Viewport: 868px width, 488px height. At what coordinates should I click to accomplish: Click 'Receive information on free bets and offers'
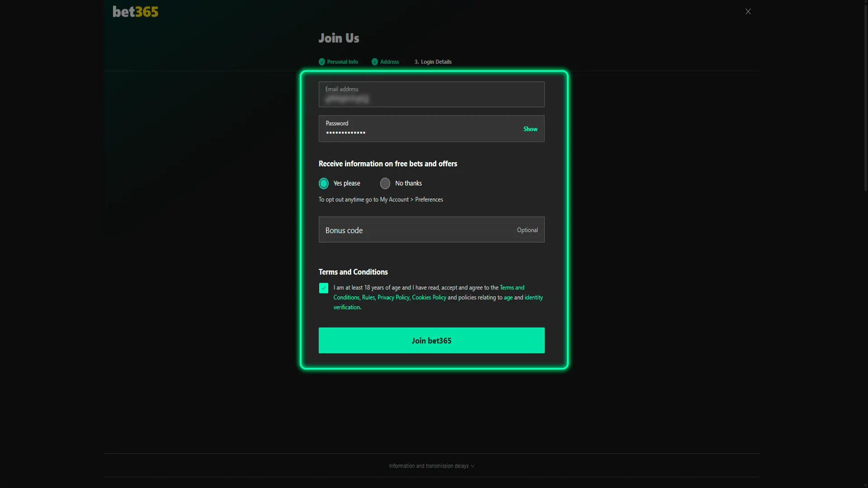pyautogui.click(x=387, y=164)
